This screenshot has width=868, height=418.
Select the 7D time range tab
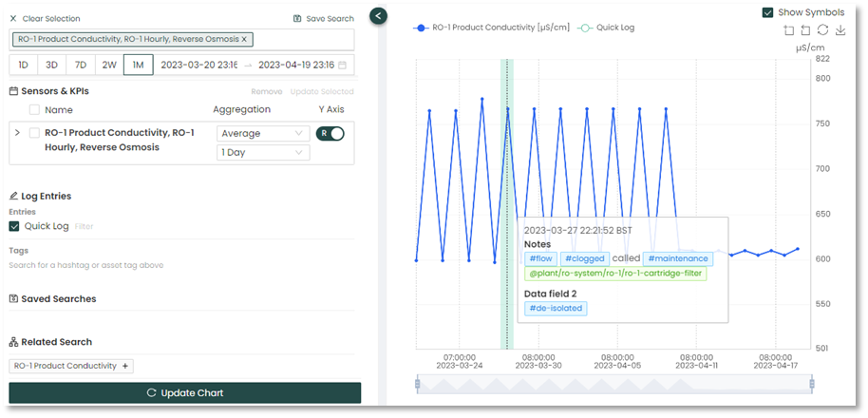tap(81, 66)
